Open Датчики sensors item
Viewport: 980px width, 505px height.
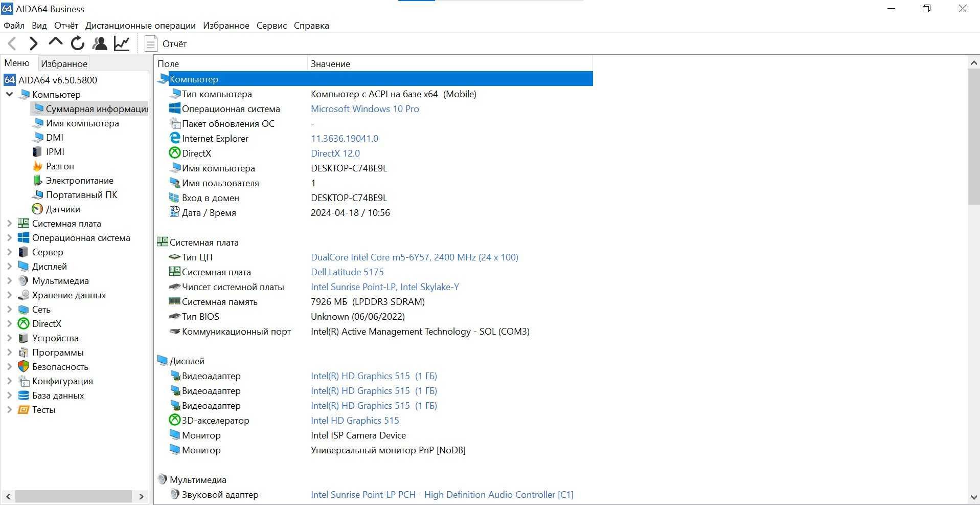[56, 209]
